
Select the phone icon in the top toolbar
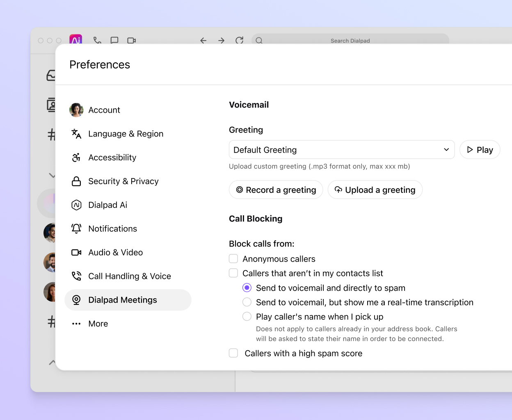coord(98,40)
